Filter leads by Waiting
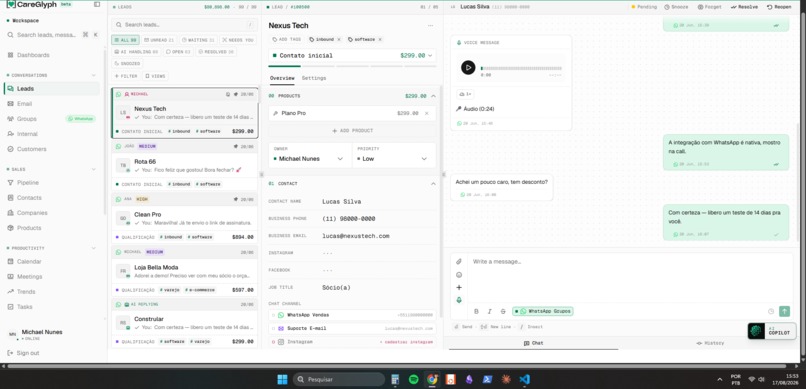Image resolution: width=806 pixels, height=389 pixels. pos(198,40)
